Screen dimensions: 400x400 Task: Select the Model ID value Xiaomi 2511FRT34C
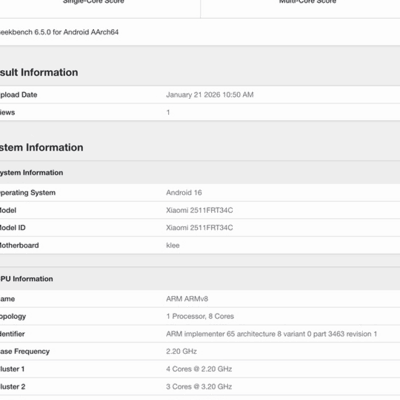click(x=199, y=228)
